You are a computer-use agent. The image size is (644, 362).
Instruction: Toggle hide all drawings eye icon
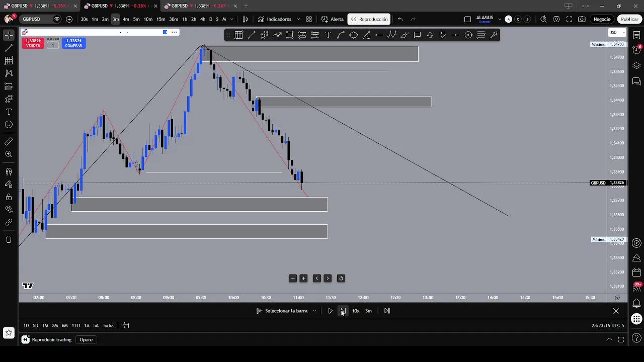tap(9, 210)
